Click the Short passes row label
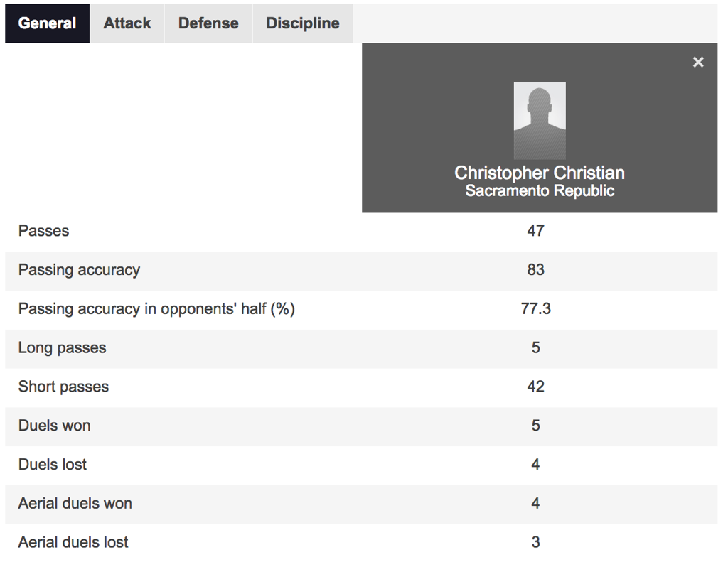728x567 pixels. [x=63, y=387]
